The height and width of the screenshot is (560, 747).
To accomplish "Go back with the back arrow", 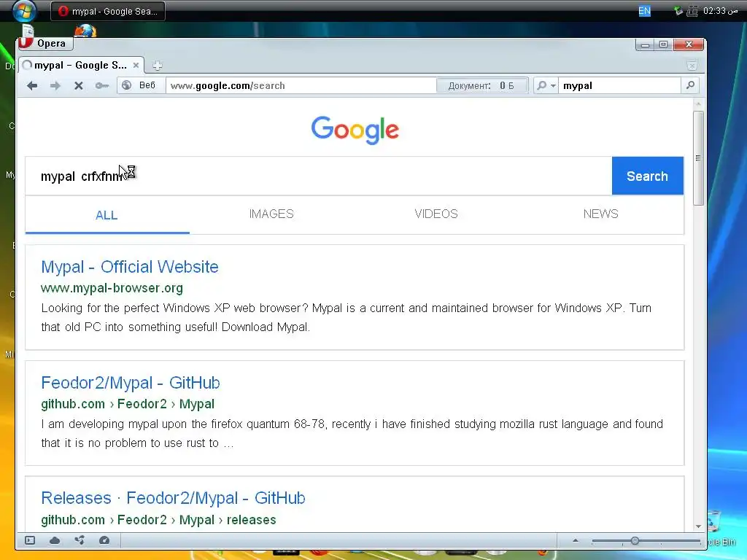I will (32, 86).
